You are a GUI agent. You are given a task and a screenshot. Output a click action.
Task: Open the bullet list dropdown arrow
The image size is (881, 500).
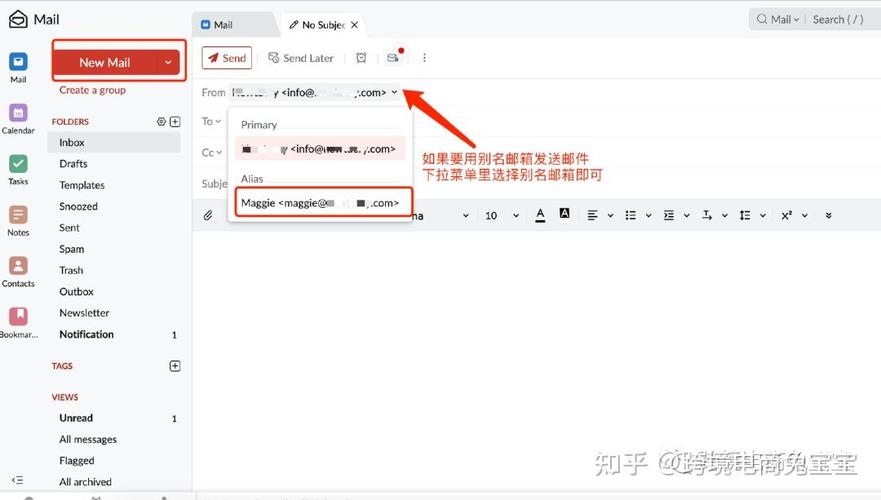pos(648,215)
